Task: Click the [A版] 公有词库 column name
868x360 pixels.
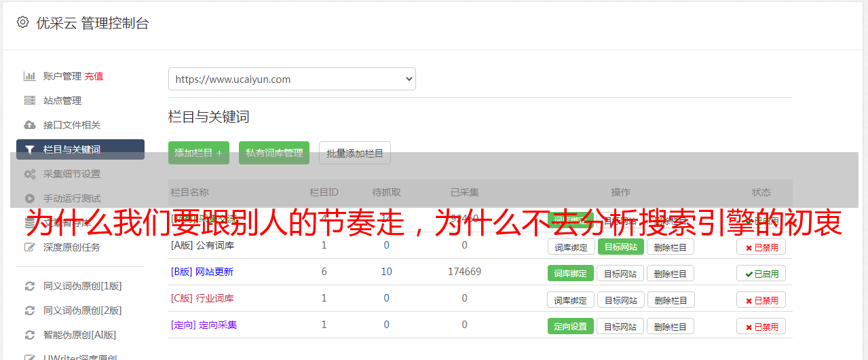Action: point(202,245)
